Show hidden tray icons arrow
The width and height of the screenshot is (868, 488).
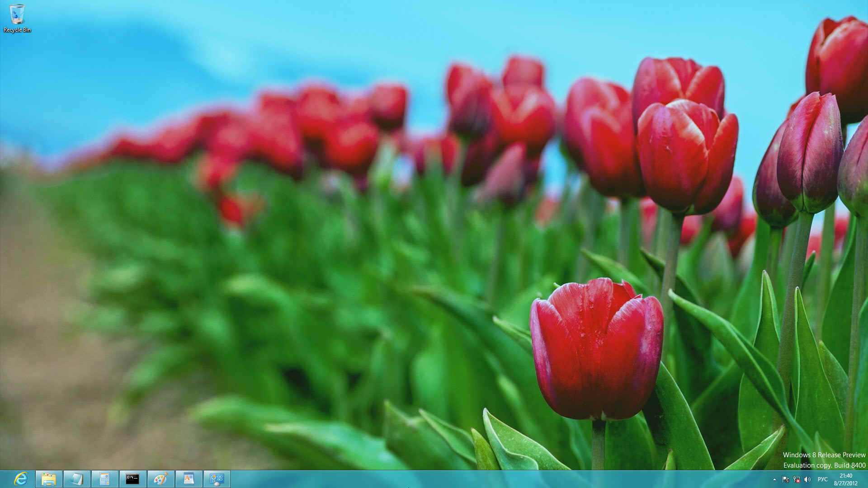pyautogui.click(x=774, y=479)
